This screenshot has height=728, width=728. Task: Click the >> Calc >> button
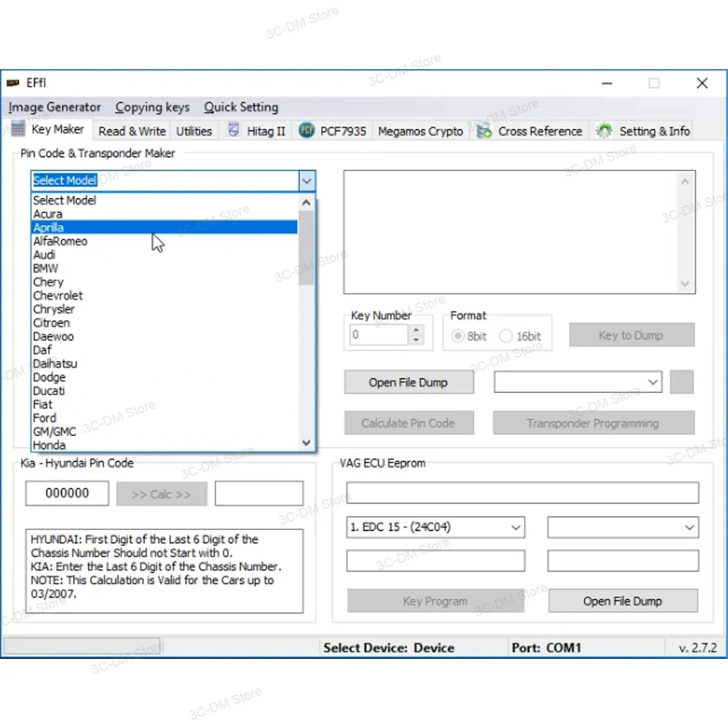(161, 494)
